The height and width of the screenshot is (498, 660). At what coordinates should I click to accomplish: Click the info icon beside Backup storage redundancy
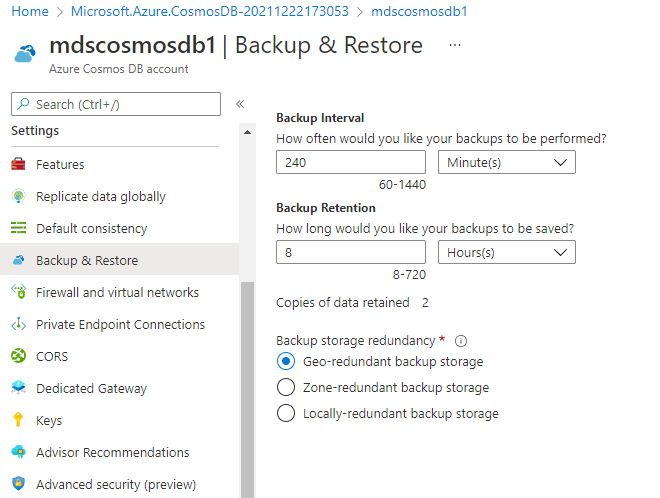[461, 341]
